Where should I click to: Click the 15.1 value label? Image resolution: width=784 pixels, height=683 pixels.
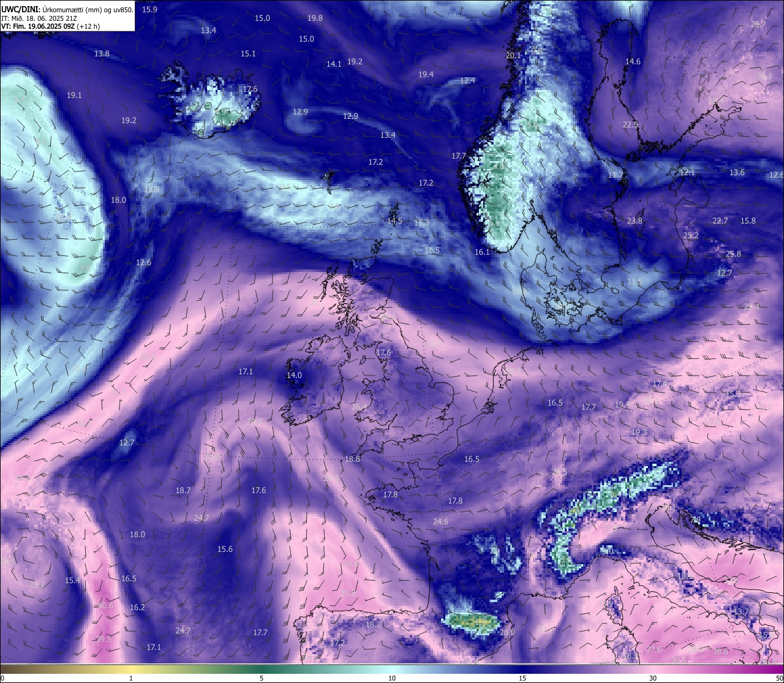(x=248, y=54)
